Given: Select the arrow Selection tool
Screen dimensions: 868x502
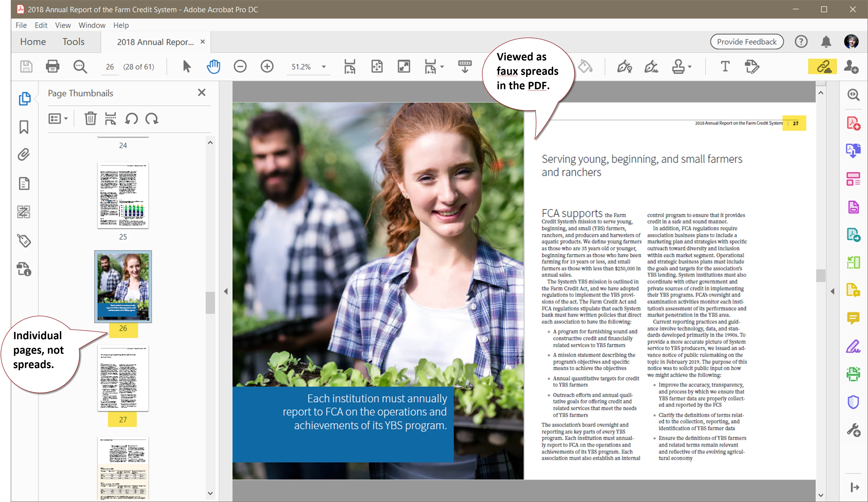Looking at the screenshot, I should [x=186, y=66].
